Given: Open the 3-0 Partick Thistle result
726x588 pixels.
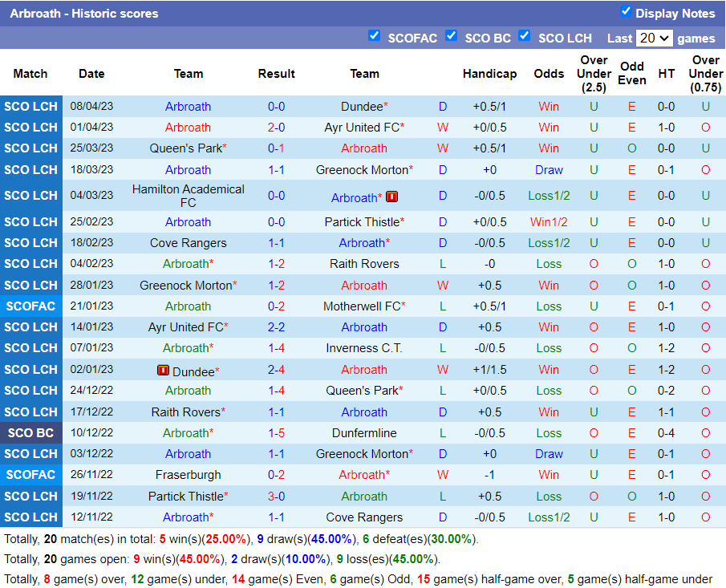Looking at the screenshot, I should (276, 497).
